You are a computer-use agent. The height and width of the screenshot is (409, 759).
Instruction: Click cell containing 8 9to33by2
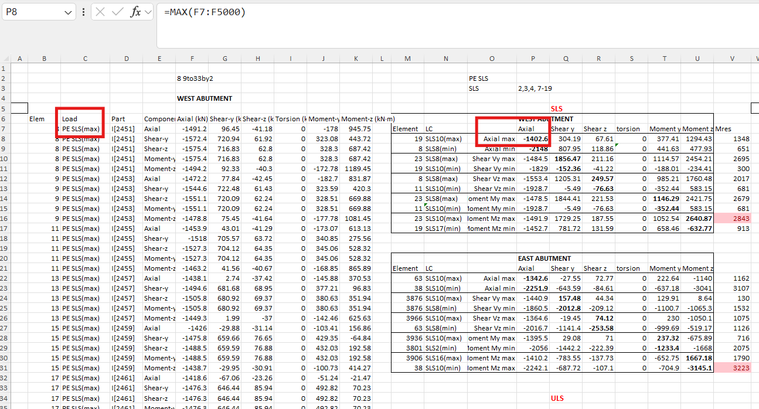pyautogui.click(x=195, y=78)
